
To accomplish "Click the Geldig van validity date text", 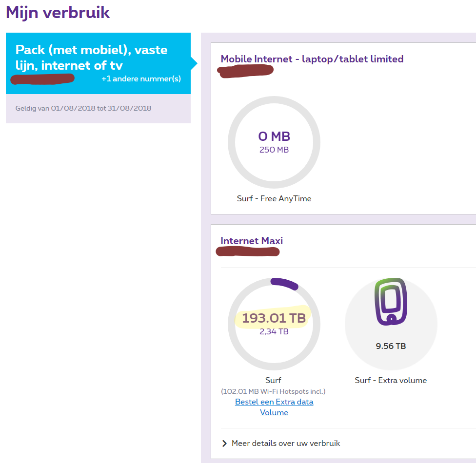I will [83, 108].
